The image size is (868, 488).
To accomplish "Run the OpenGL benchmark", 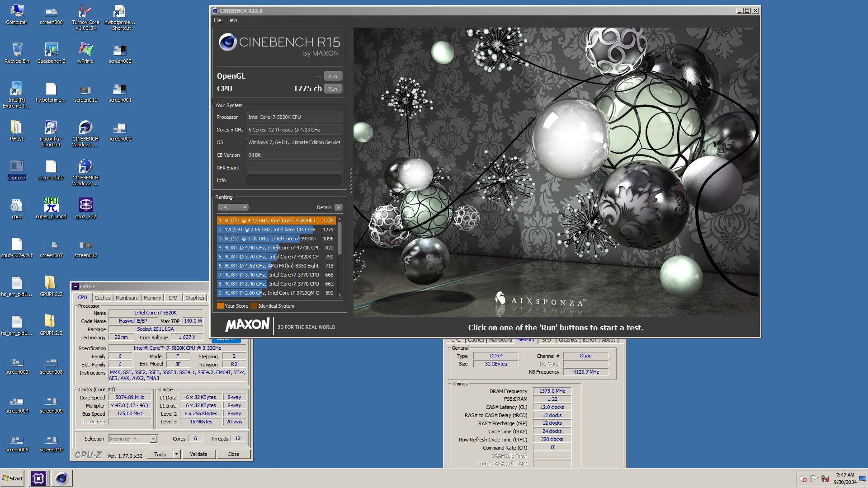I will [x=333, y=76].
